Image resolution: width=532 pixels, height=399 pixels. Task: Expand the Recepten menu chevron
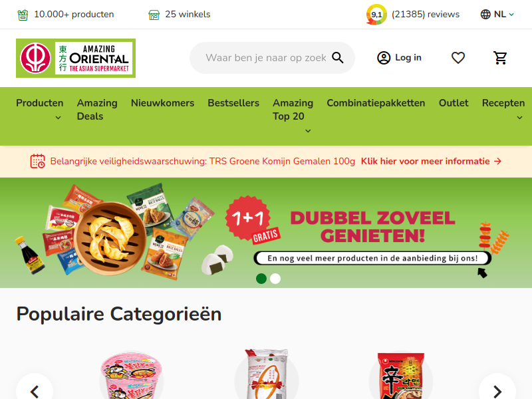pyautogui.click(x=519, y=118)
